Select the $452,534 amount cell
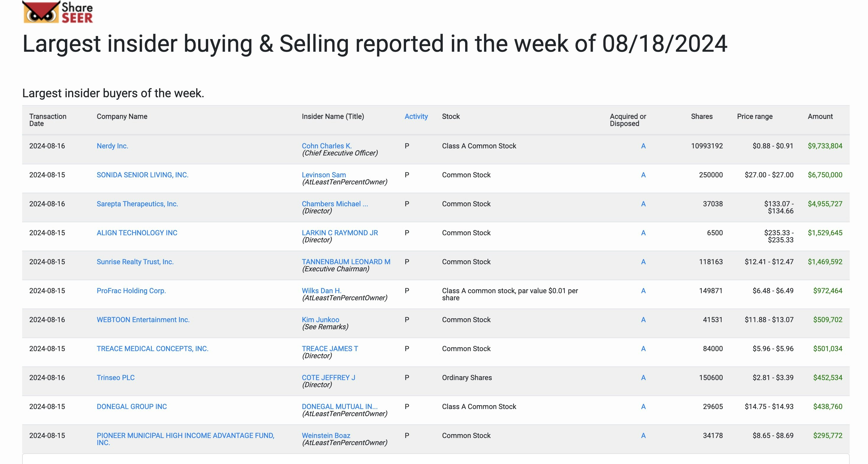The width and height of the screenshot is (868, 464). pos(828,378)
